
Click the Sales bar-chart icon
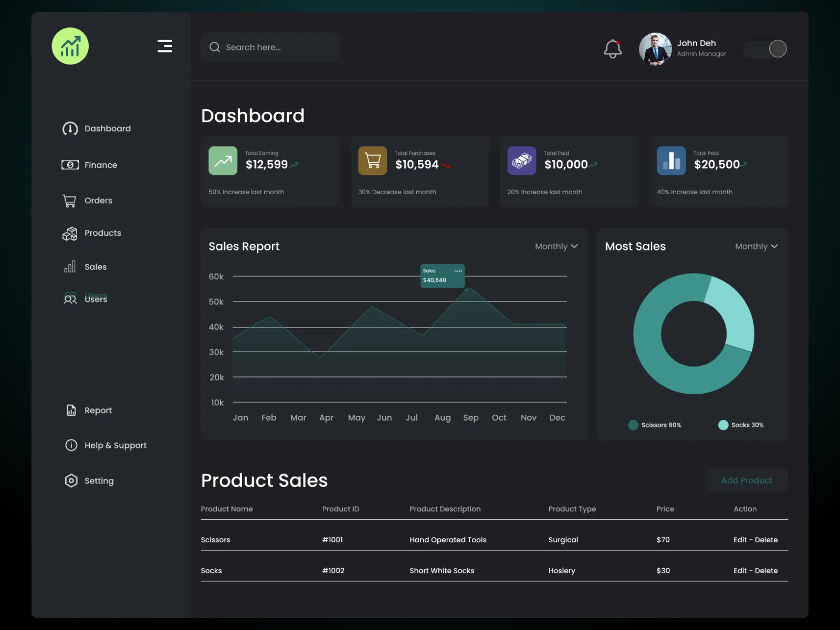coord(70,266)
